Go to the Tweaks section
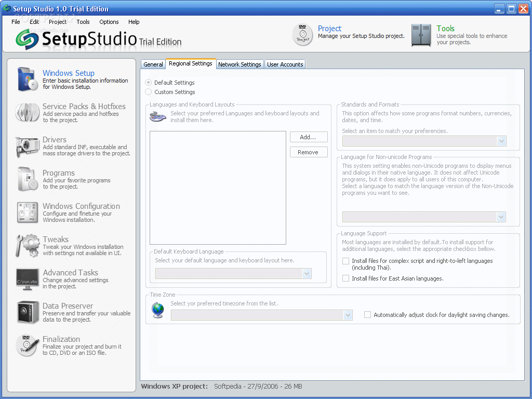Viewport: 532px width, 399px height. tap(55, 239)
